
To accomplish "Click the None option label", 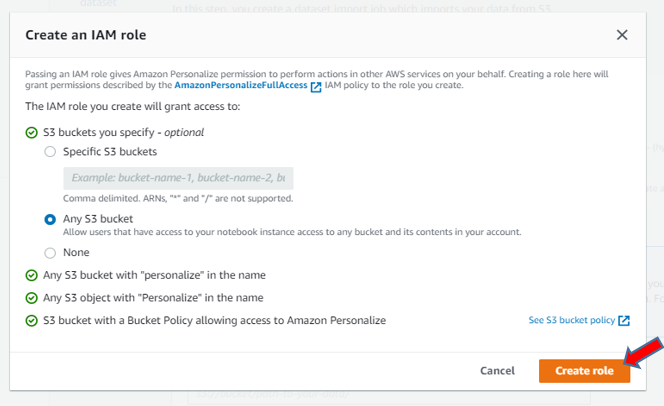I will 76,252.
